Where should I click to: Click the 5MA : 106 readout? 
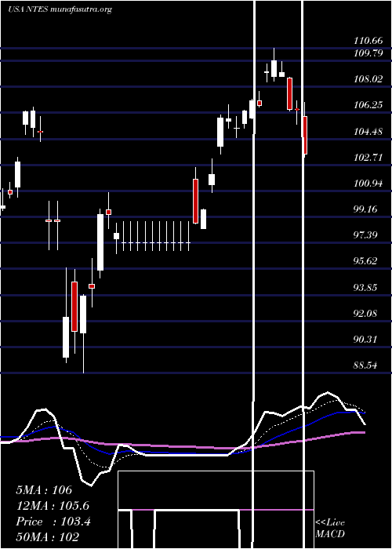click(x=44, y=490)
